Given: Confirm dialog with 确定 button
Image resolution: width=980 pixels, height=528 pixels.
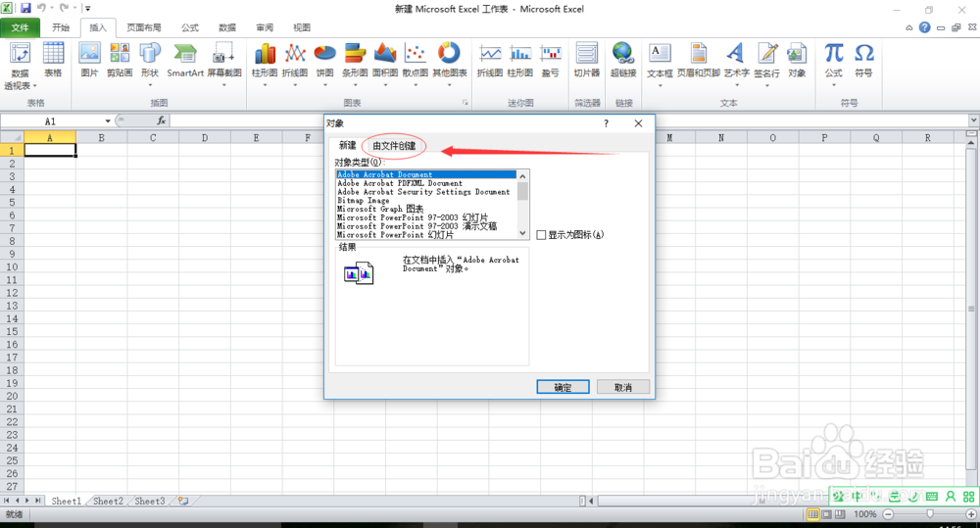Looking at the screenshot, I should [x=563, y=387].
